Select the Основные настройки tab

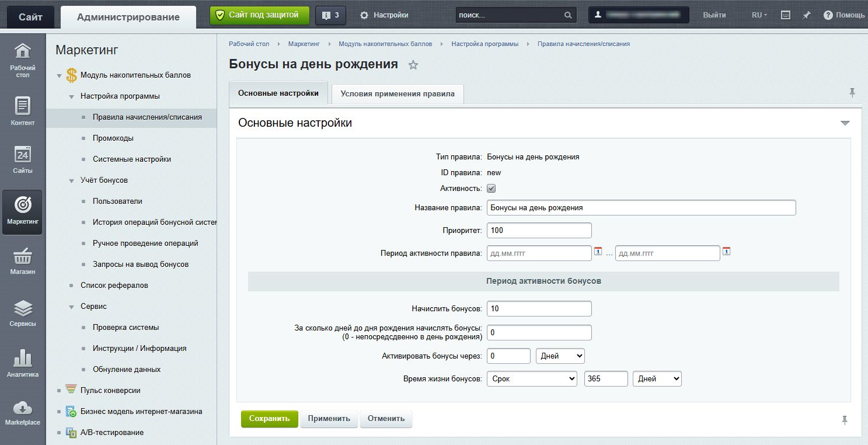(278, 93)
